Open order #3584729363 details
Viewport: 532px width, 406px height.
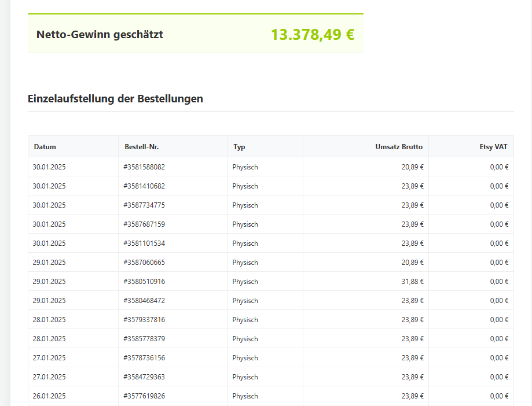[x=145, y=377]
